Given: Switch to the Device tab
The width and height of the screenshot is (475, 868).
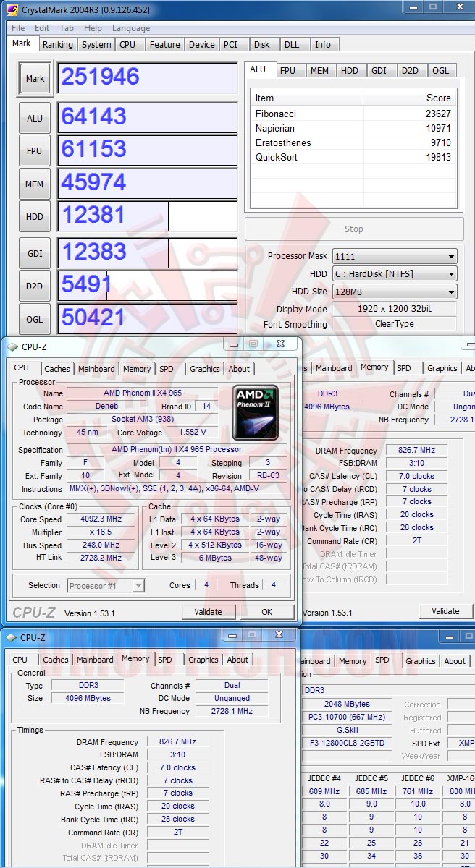Looking at the screenshot, I should tap(201, 44).
